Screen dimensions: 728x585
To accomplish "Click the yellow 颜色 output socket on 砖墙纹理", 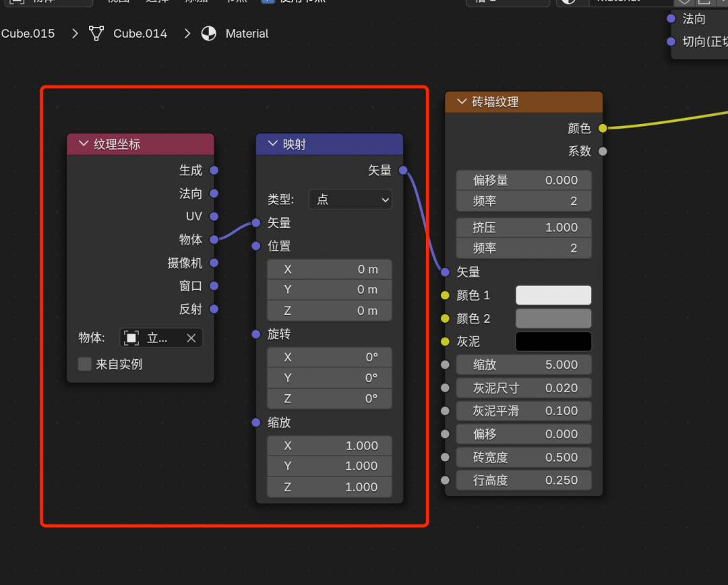I will 603,128.
